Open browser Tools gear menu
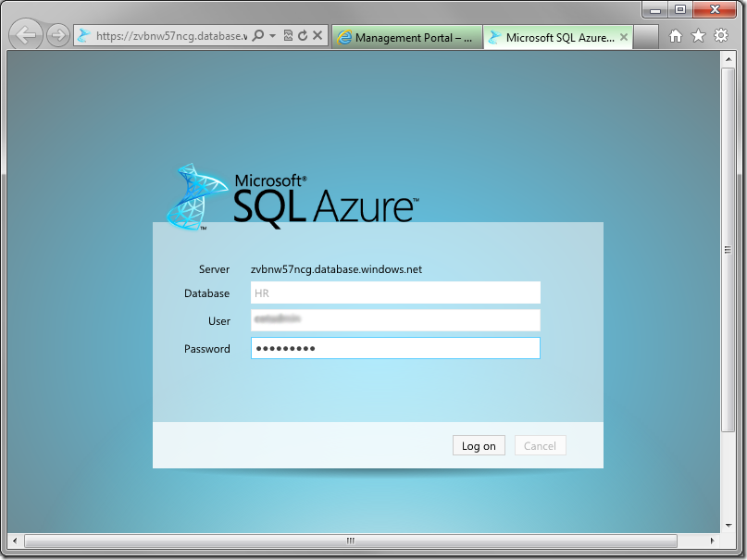The width and height of the screenshot is (747, 560). 721,36
